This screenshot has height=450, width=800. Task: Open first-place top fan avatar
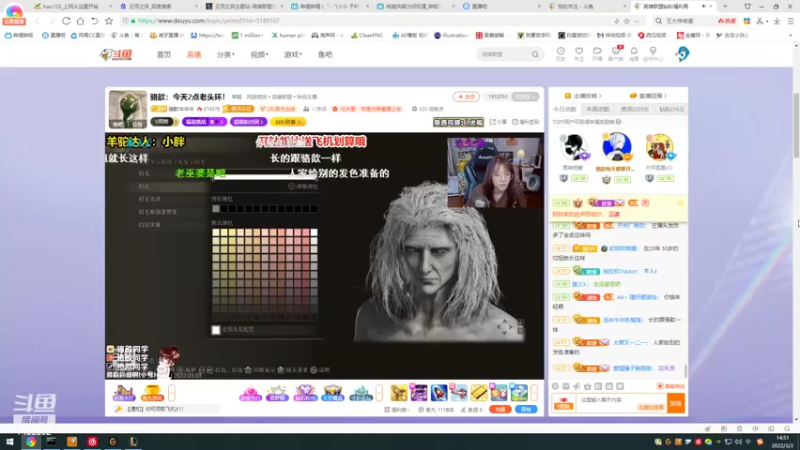[x=616, y=147]
